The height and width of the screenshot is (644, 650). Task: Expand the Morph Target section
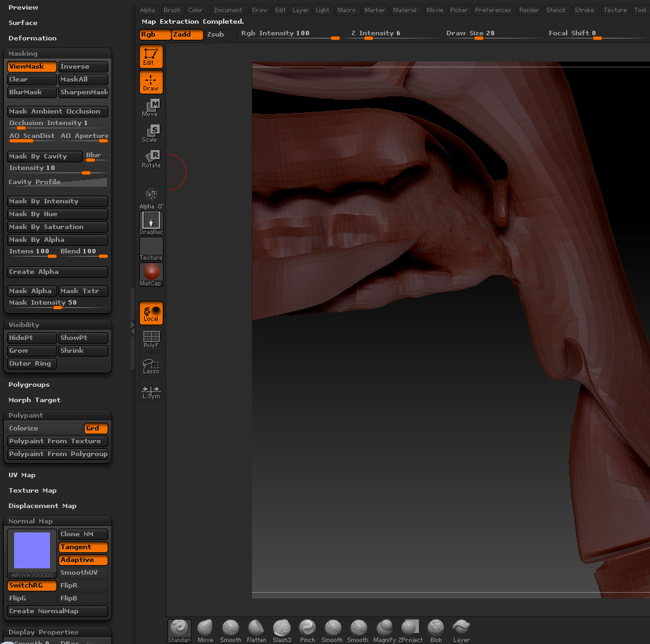coord(35,400)
